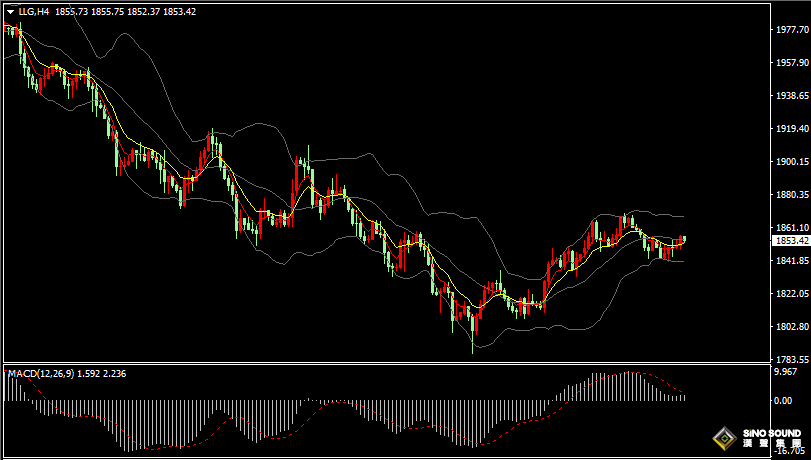
Task: Click the 1841.85 price axis label
Action: point(791,261)
